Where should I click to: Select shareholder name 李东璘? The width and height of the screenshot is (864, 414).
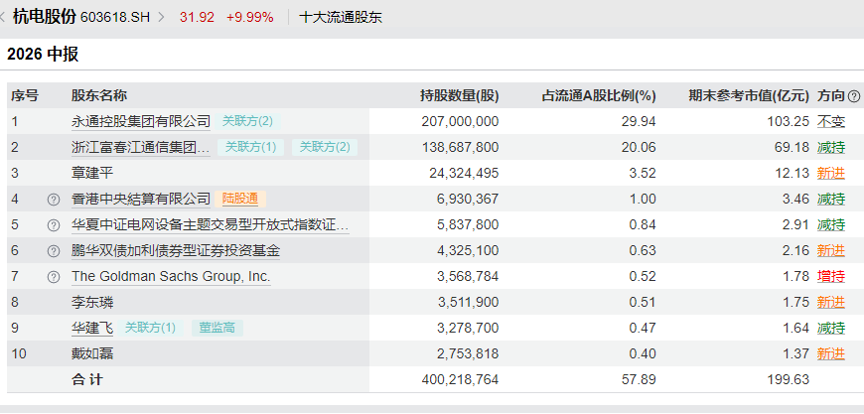(92, 302)
